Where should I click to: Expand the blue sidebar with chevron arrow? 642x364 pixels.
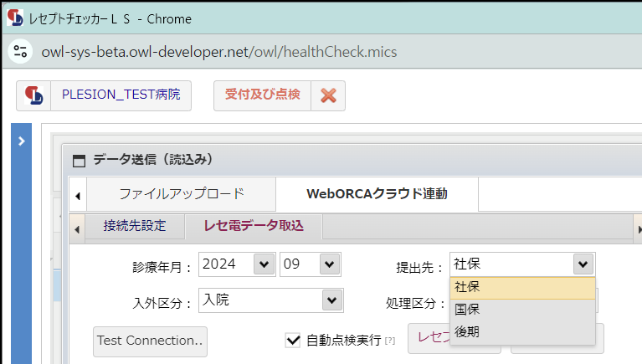coord(21,141)
